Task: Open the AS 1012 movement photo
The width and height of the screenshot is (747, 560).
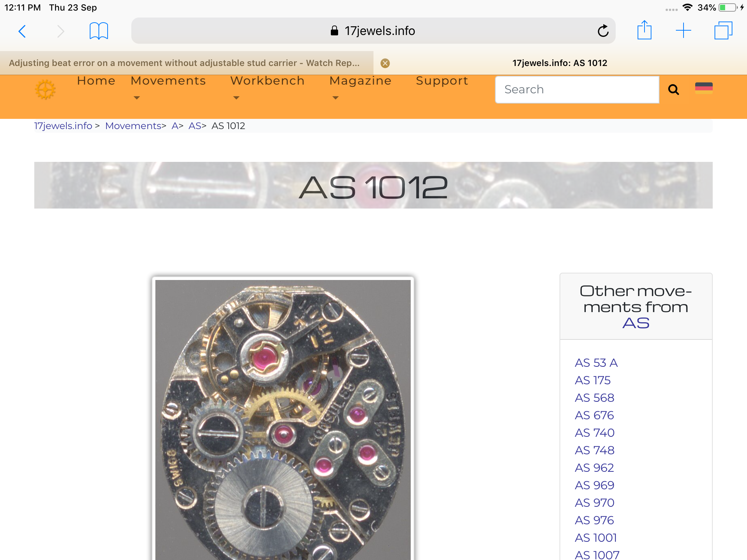Action: [x=283, y=419]
